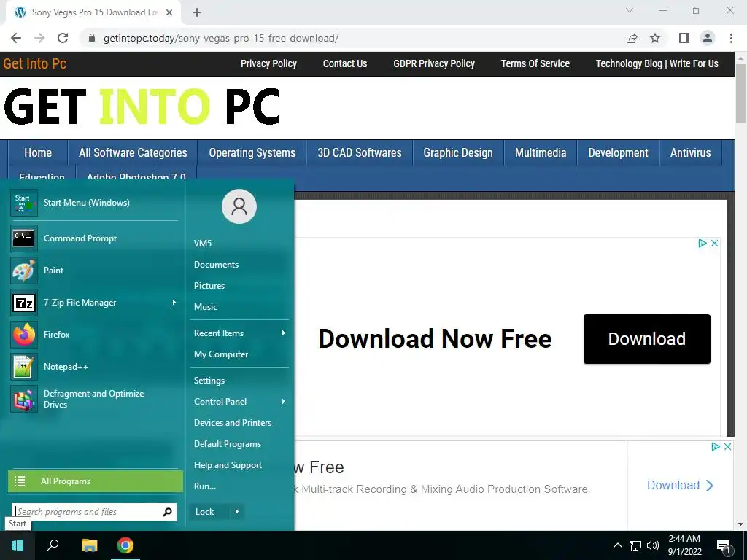Viewport: 747px width, 560px height.
Task: Open the GDPR Privacy Policy link
Action: pos(434,64)
